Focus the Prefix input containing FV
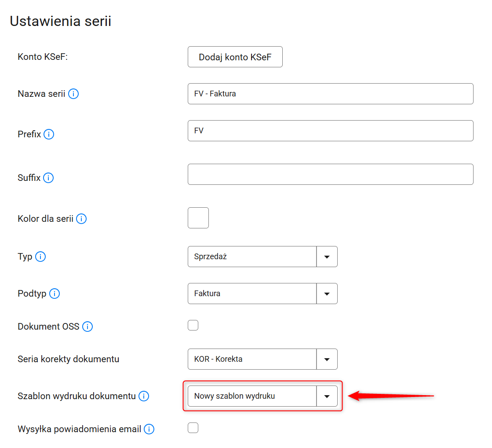The height and width of the screenshot is (448, 492). point(330,131)
